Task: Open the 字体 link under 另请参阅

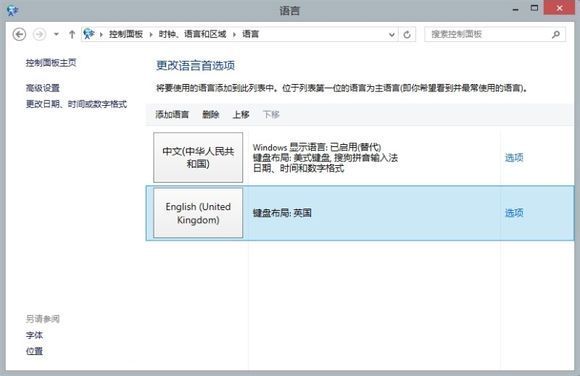Action: [x=34, y=335]
